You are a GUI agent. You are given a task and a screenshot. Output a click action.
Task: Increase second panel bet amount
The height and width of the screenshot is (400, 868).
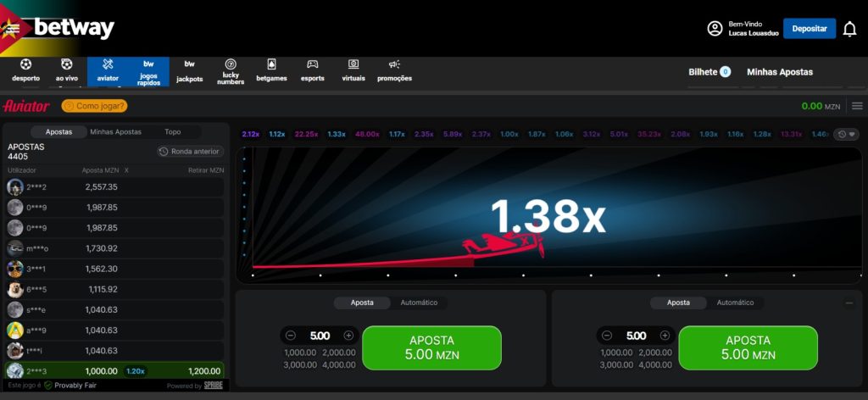[x=665, y=336]
